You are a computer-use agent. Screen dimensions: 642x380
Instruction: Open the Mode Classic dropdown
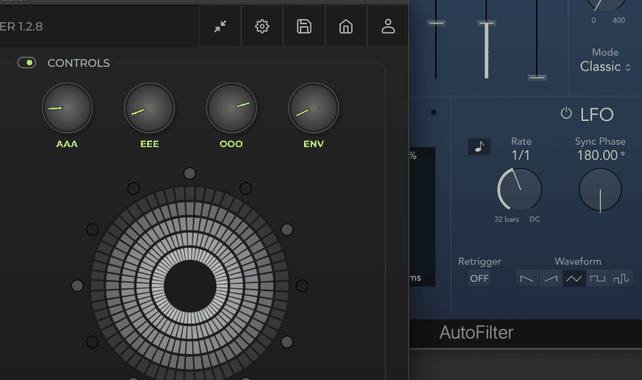605,66
